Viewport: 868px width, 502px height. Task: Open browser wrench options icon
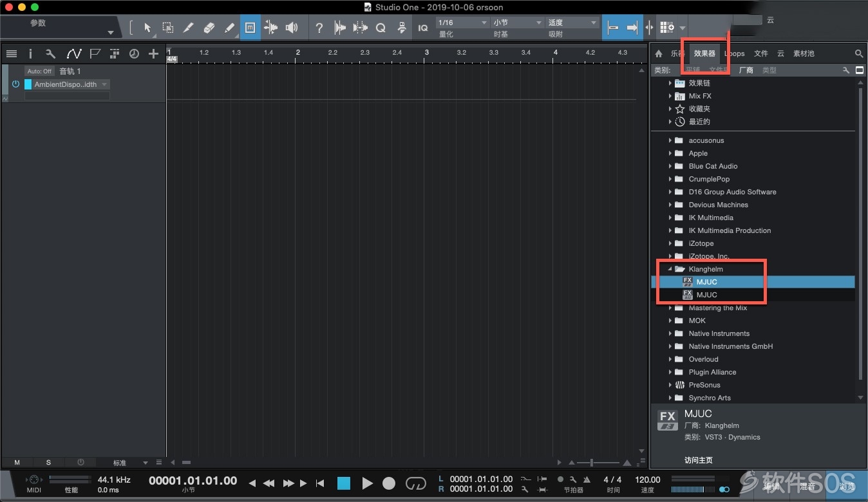point(846,70)
